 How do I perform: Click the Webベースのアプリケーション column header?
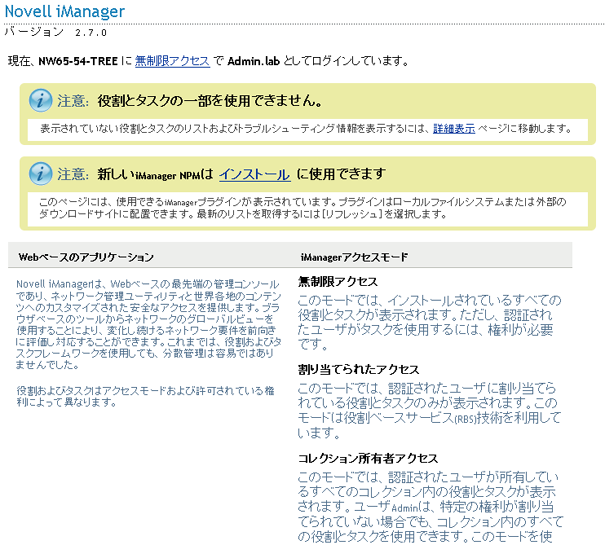pyautogui.click(x=86, y=257)
